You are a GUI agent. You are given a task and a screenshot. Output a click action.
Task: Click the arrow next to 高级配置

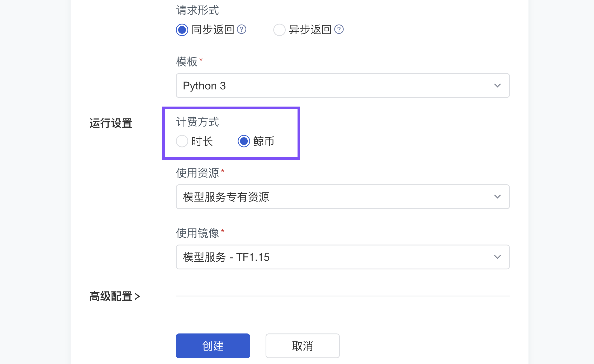[138, 296]
